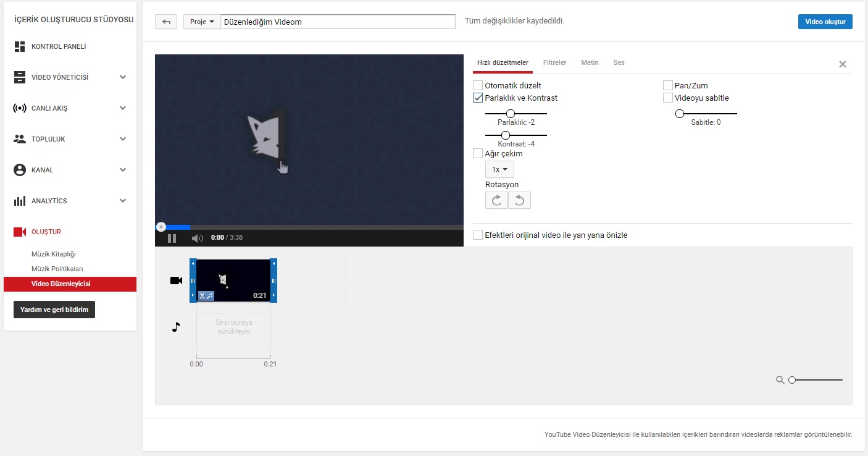Click the video preview fox image
868x456 pixels.
pos(266,137)
